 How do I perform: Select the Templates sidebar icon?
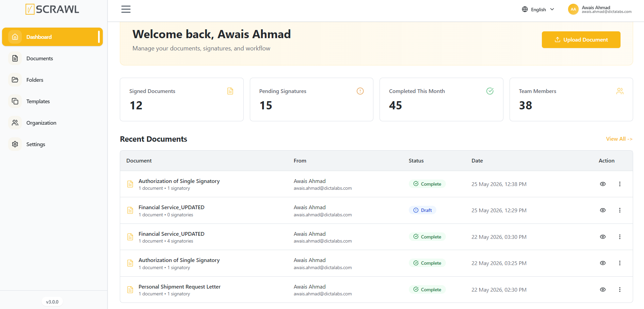point(15,101)
